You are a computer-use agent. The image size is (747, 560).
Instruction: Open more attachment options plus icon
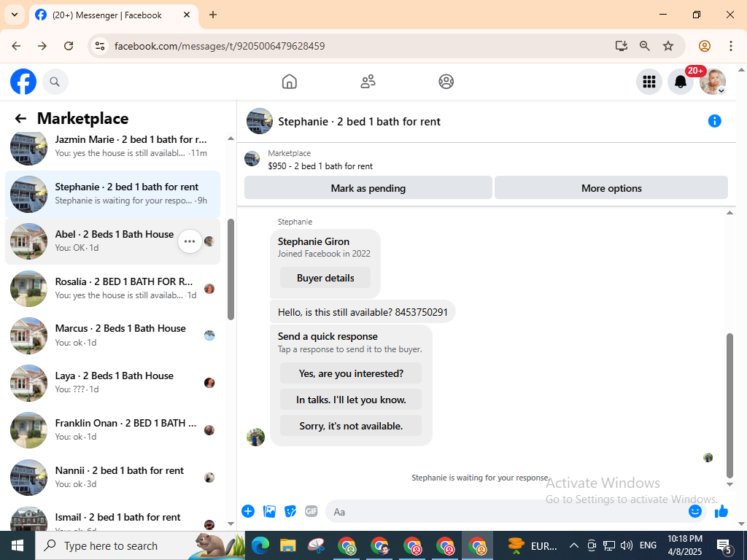(x=248, y=511)
